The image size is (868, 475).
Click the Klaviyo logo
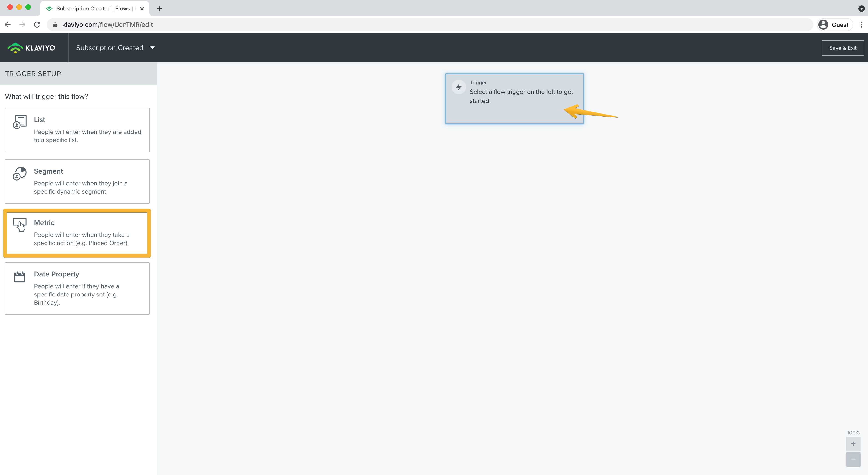[x=31, y=48]
